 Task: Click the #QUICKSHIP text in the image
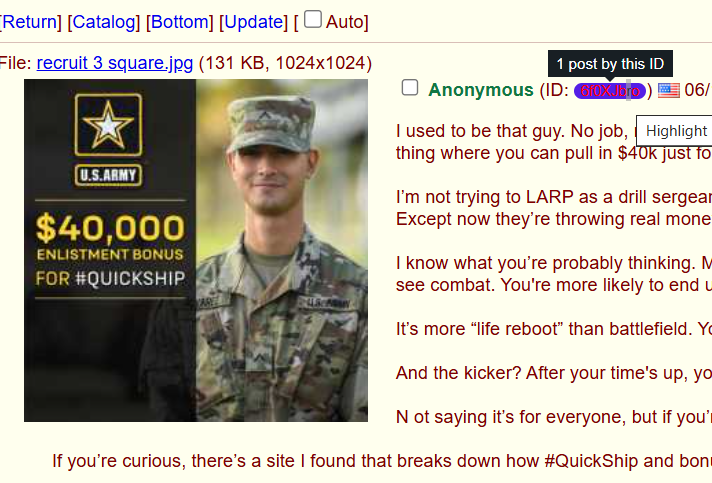click(130, 278)
